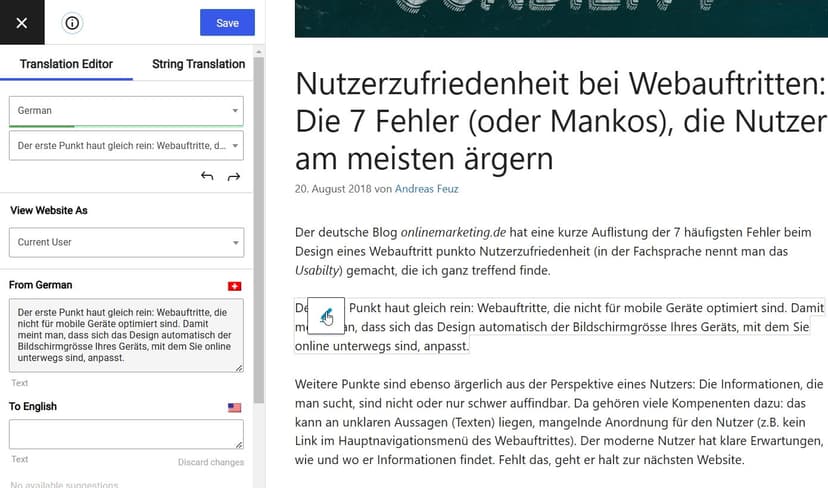Open the Current User dropdown
The image size is (828, 488).
(x=126, y=242)
